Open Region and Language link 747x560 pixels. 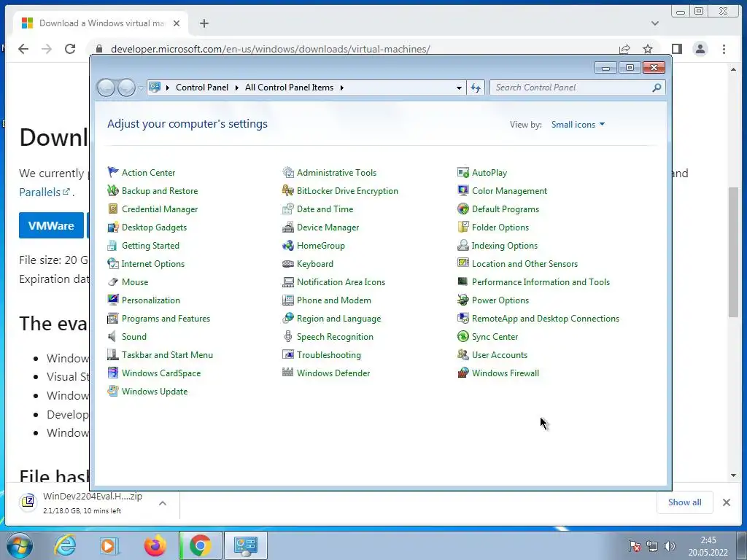(338, 319)
